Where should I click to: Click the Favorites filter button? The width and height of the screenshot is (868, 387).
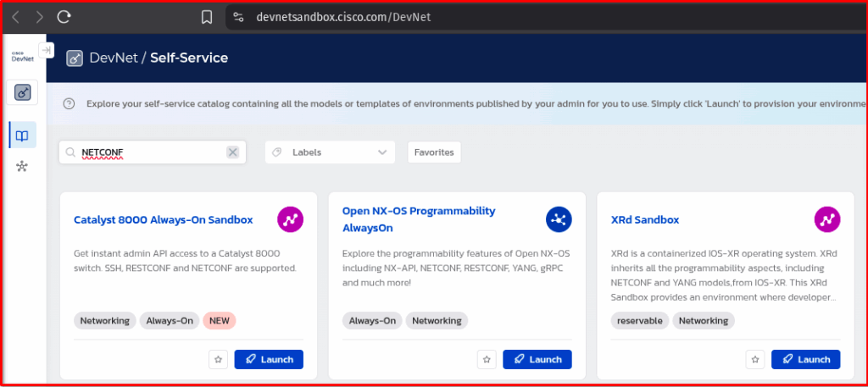pyautogui.click(x=434, y=152)
